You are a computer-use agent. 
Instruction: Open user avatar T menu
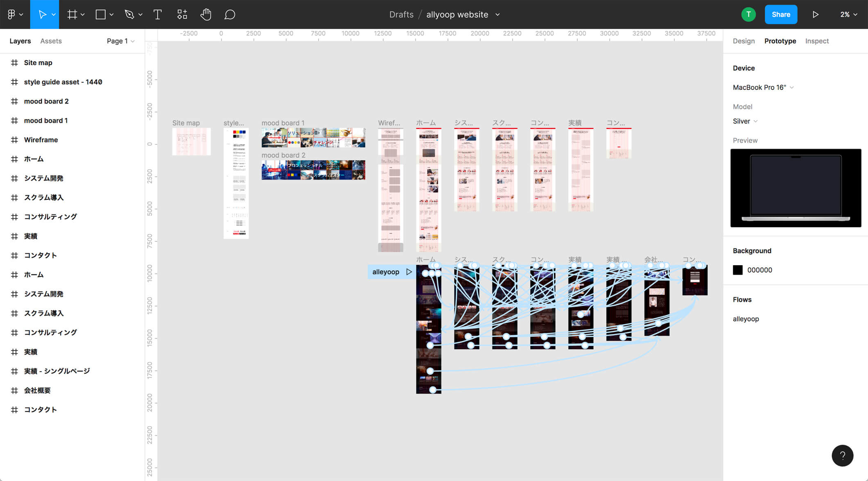[748, 14]
